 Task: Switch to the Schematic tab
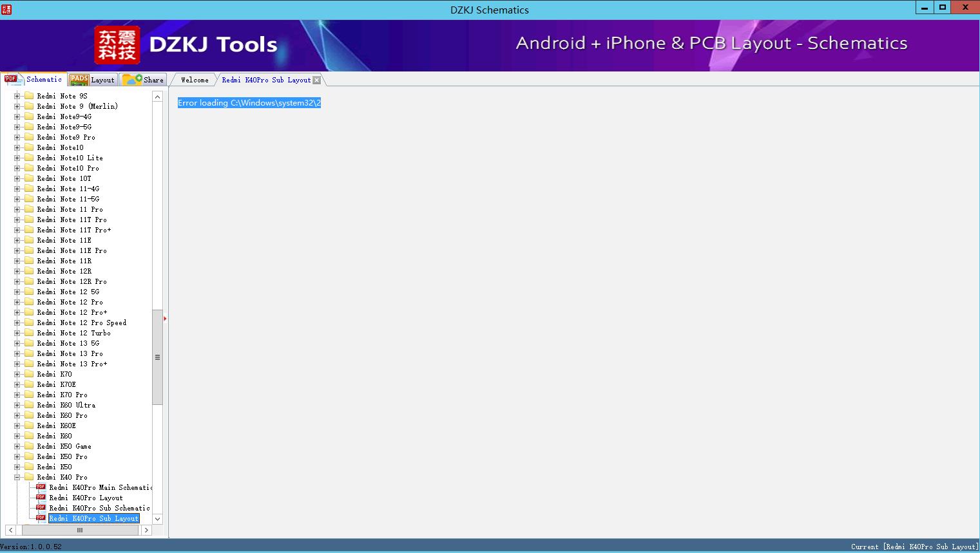coord(34,79)
